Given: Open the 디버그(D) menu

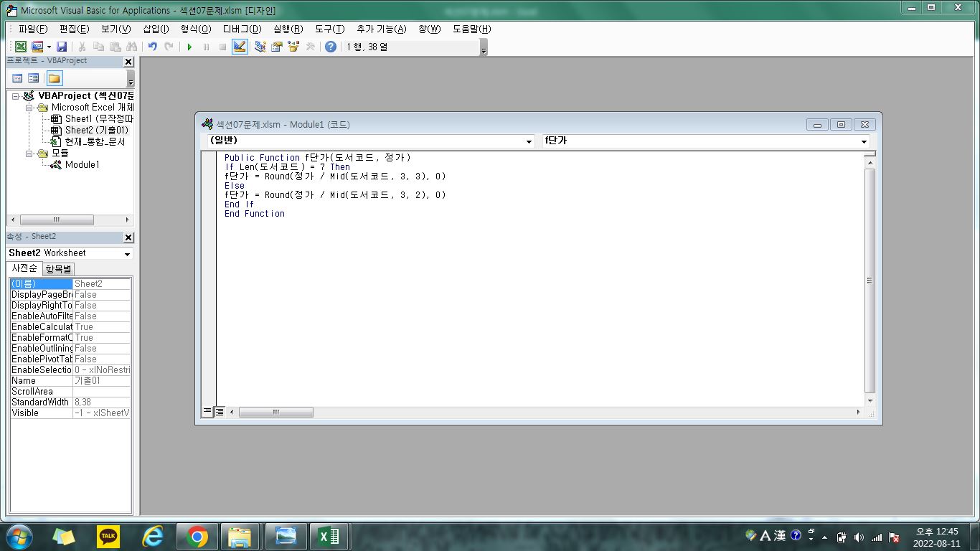Looking at the screenshot, I should pos(242,29).
